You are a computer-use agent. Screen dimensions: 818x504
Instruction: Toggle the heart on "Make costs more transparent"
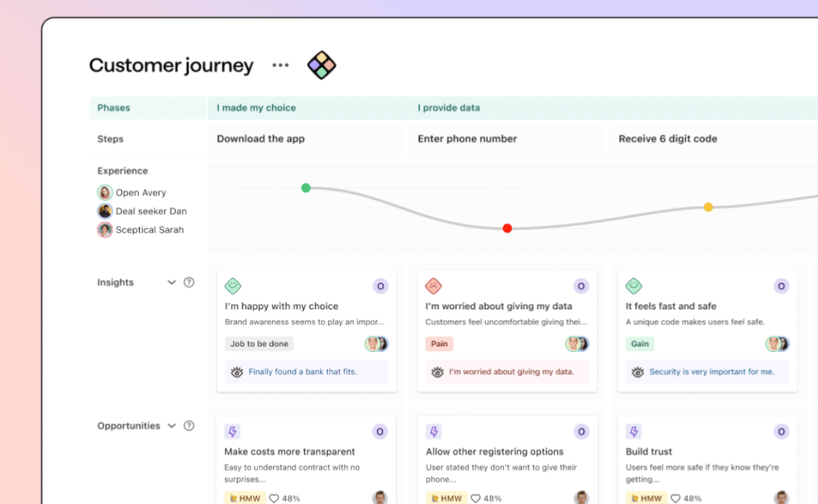pyautogui.click(x=274, y=498)
